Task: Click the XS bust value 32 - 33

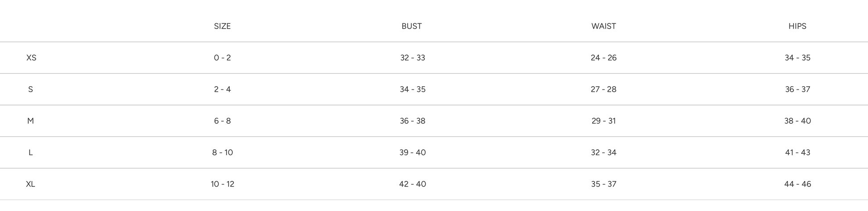Action: point(413,58)
